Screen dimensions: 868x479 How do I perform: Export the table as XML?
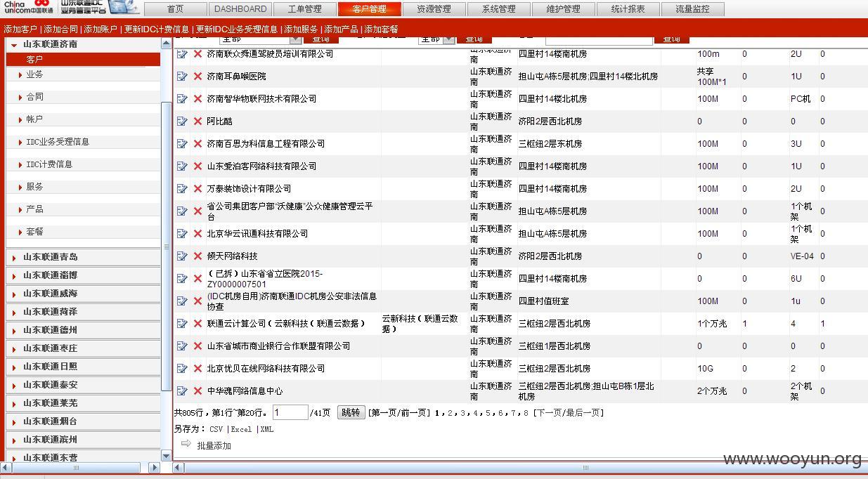[267, 429]
